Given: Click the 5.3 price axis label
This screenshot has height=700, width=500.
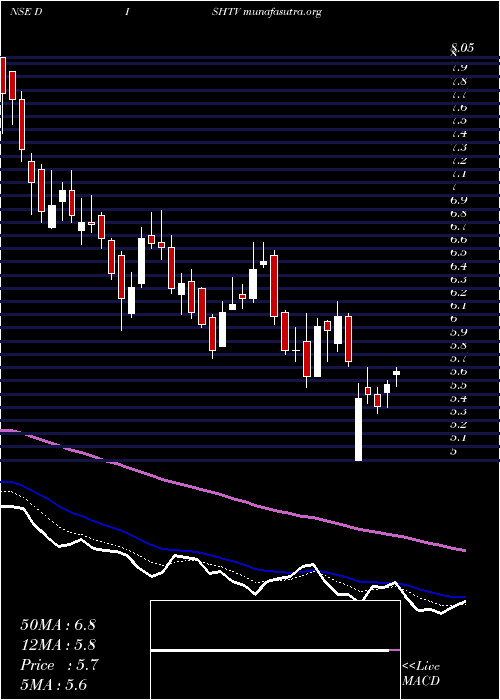Looking at the screenshot, I should click(x=459, y=412).
